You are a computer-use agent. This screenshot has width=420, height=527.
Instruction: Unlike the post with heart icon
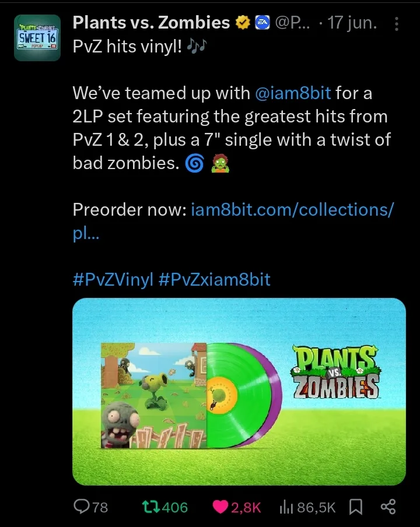[220, 507]
